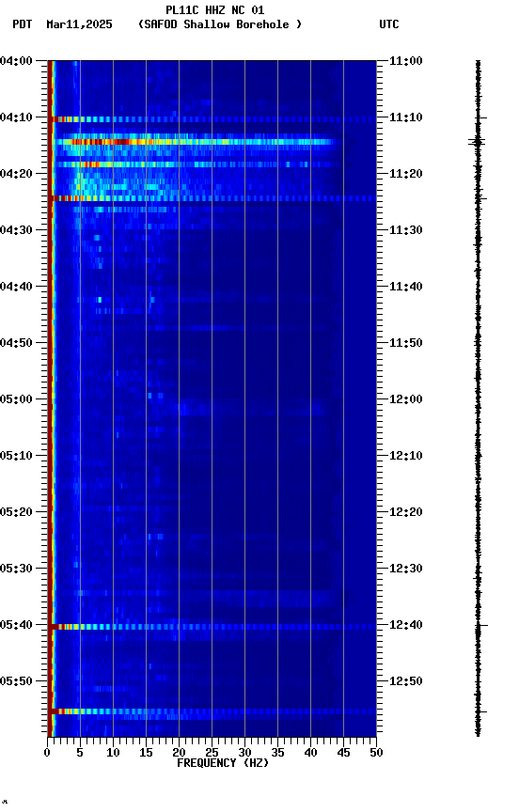Click the 05:20 PDT time label
The height and width of the screenshot is (812, 519).
tap(16, 513)
